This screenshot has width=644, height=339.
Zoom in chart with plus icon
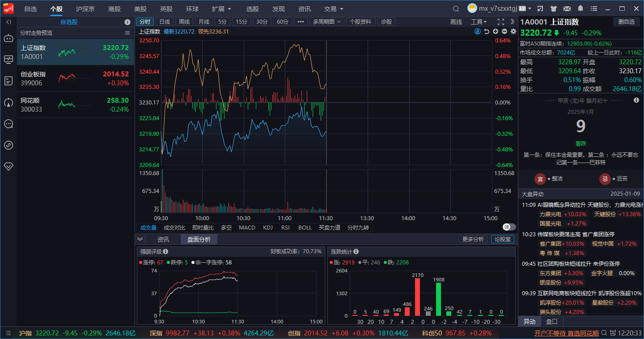(x=496, y=31)
